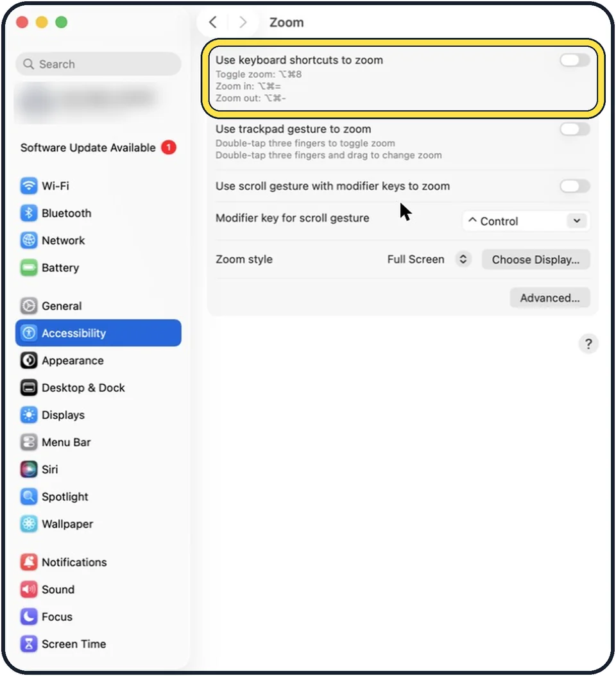Image resolution: width=616 pixels, height=676 pixels.
Task: Click into the Search field
Action: pos(98,64)
